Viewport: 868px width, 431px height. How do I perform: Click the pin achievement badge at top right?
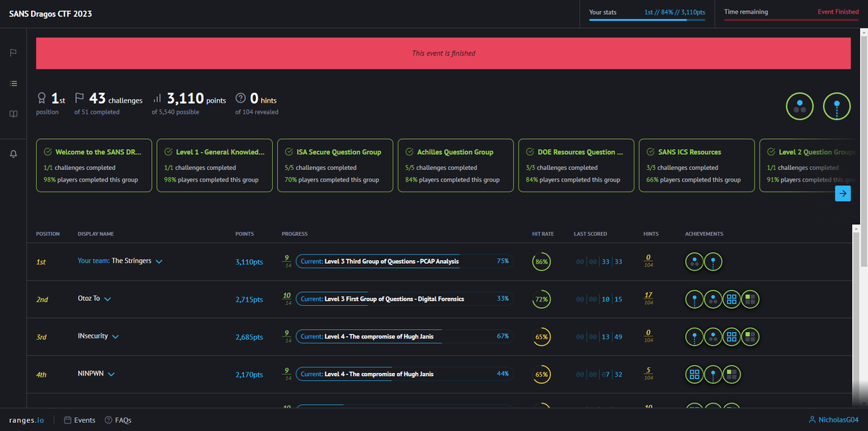tap(837, 108)
